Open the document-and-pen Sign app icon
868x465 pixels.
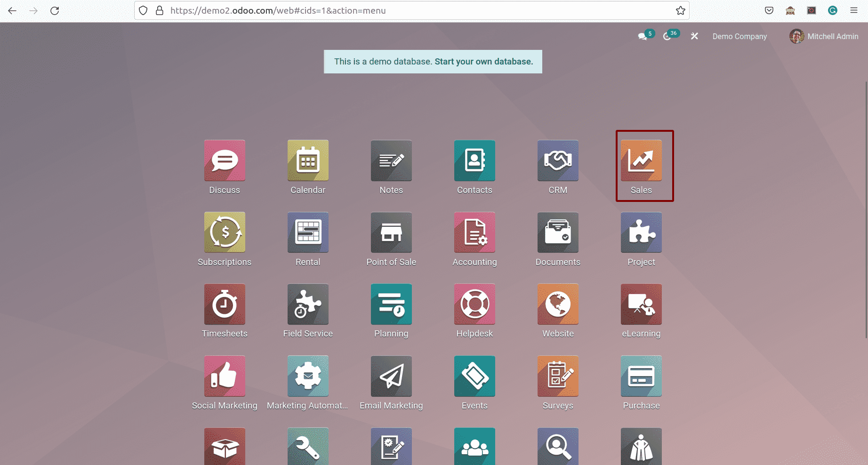(391, 446)
